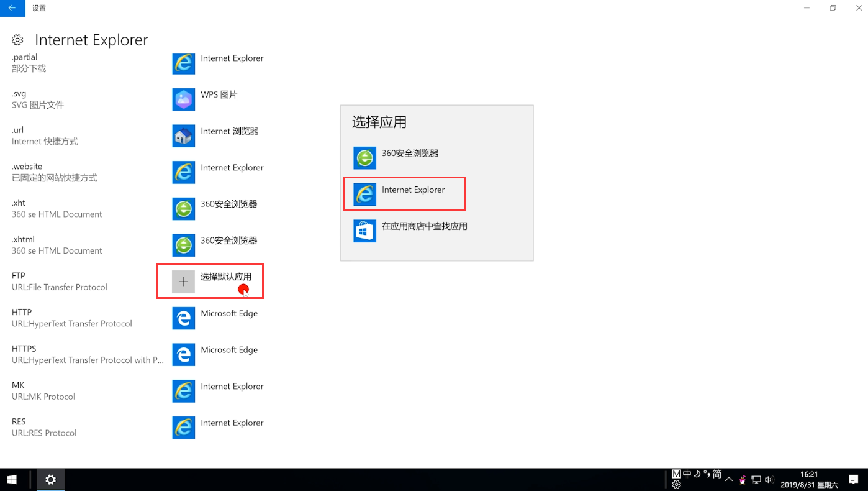Show hidden tray icons chevron

click(729, 480)
